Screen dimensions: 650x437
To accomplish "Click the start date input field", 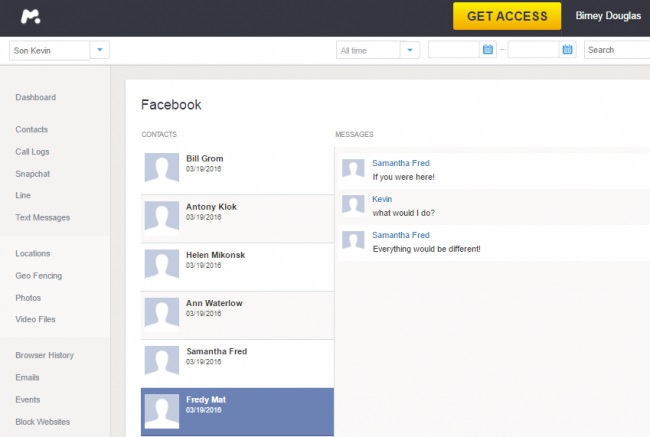I will 454,50.
